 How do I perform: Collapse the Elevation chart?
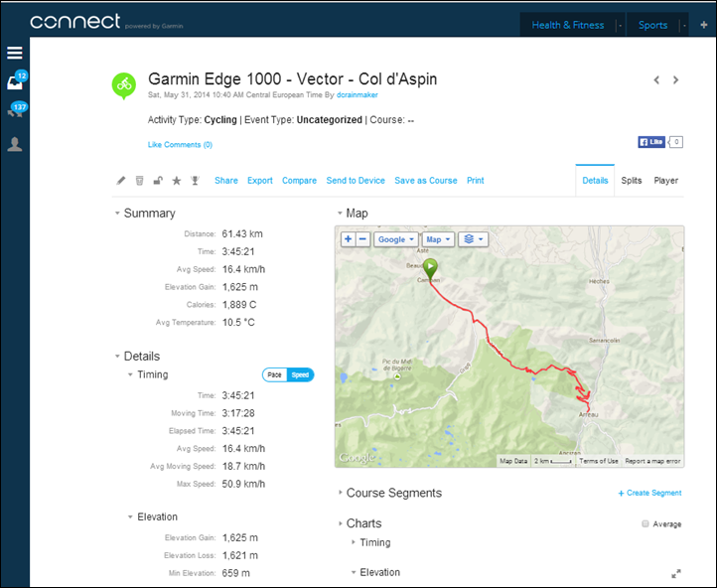click(x=354, y=572)
